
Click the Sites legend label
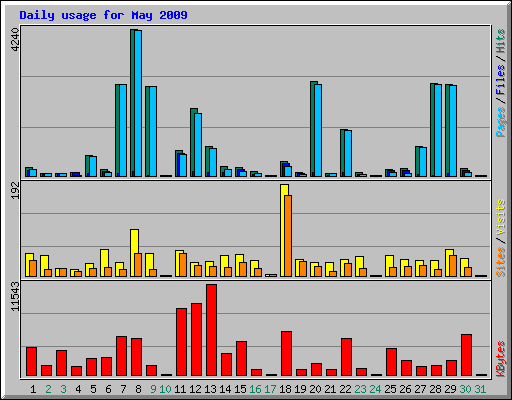501,262
